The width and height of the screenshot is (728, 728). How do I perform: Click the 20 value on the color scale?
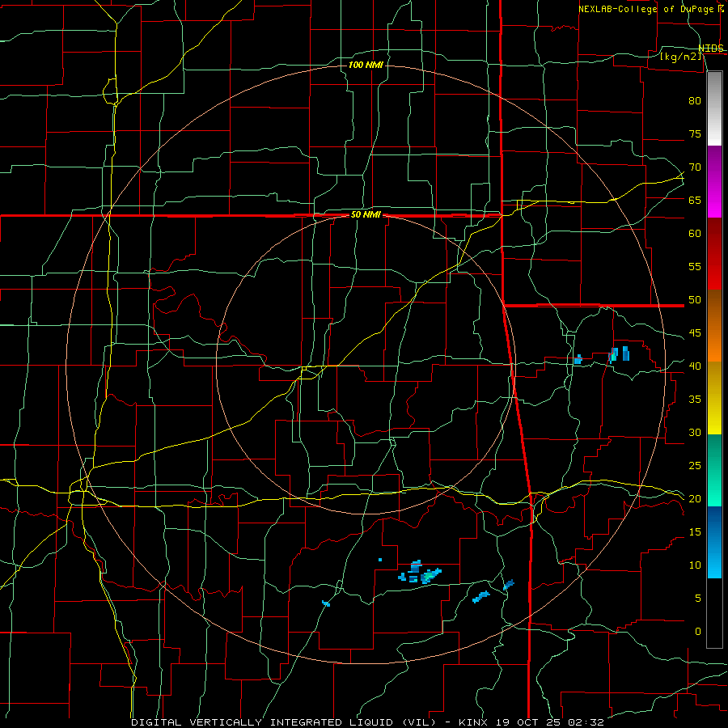tap(695, 498)
